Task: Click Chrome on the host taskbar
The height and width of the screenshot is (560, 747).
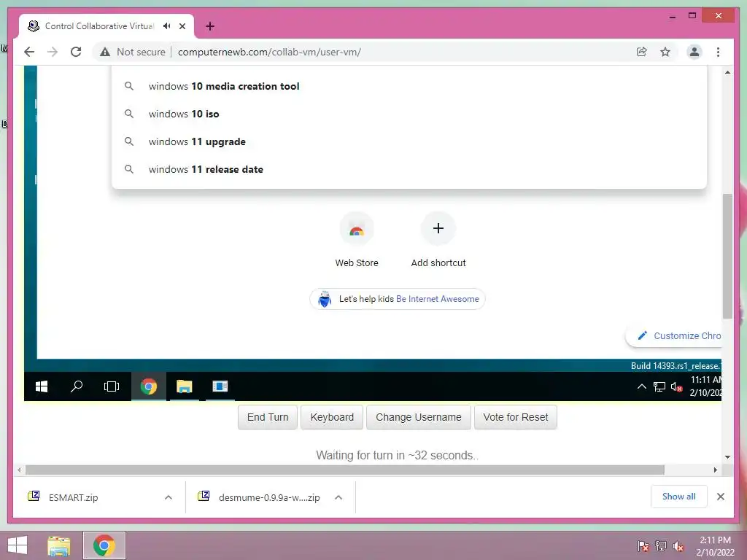Action: (x=104, y=545)
